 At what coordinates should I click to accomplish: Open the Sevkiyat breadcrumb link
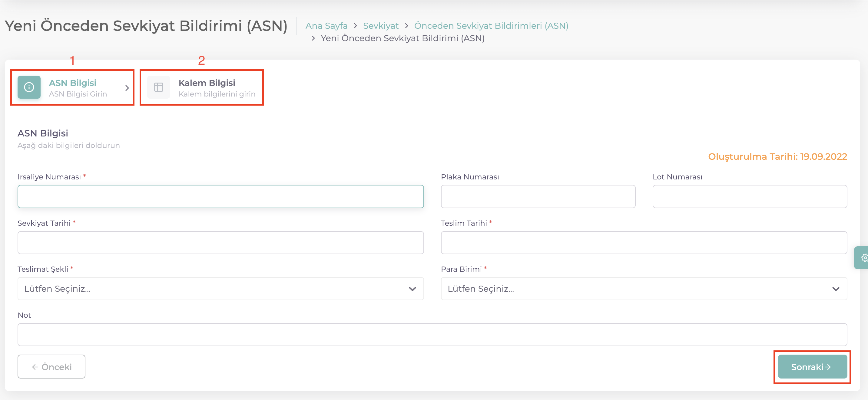coord(380,26)
